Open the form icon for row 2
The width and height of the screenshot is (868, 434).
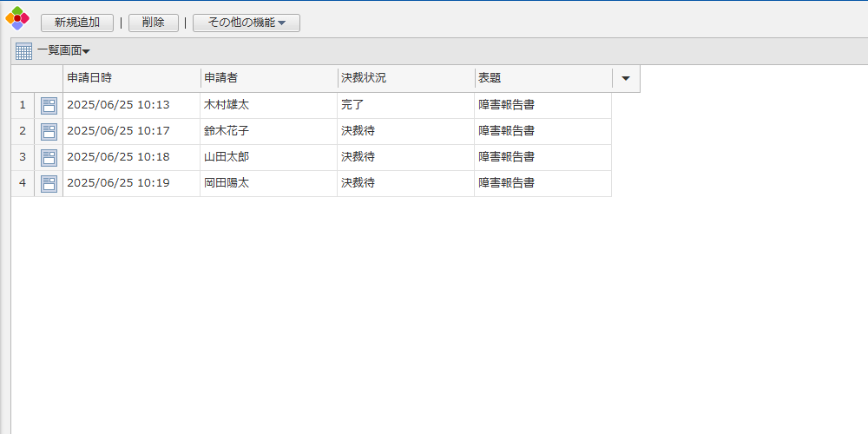click(49, 132)
